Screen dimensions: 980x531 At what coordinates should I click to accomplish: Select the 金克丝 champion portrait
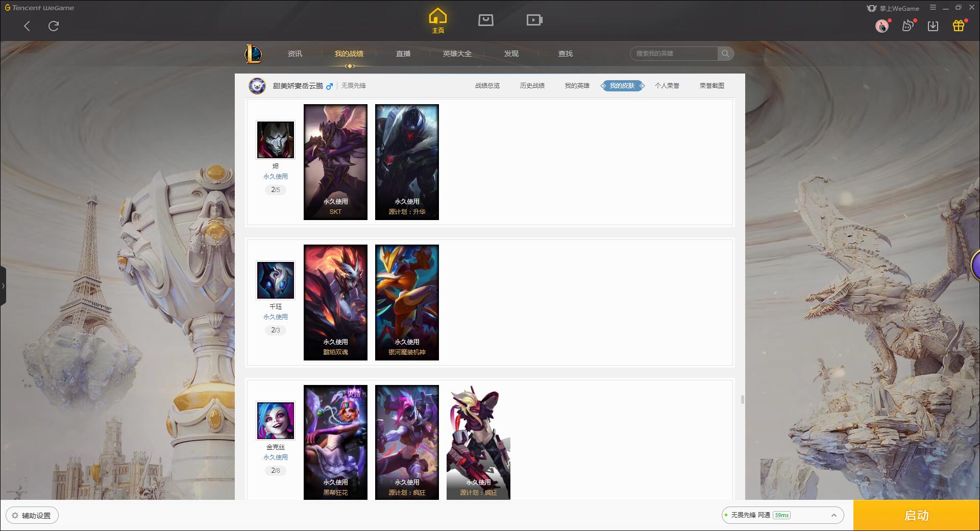point(276,421)
